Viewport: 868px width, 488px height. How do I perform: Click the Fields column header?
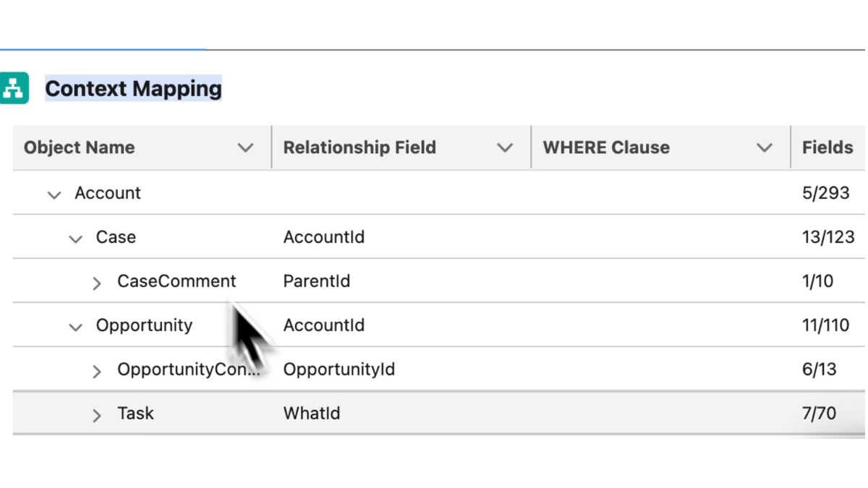point(827,147)
